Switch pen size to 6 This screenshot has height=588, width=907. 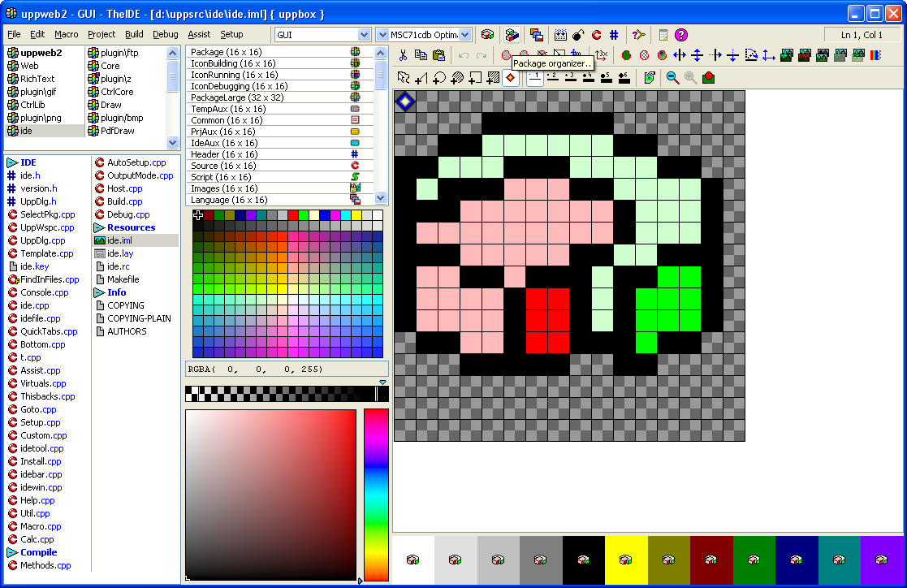(623, 78)
